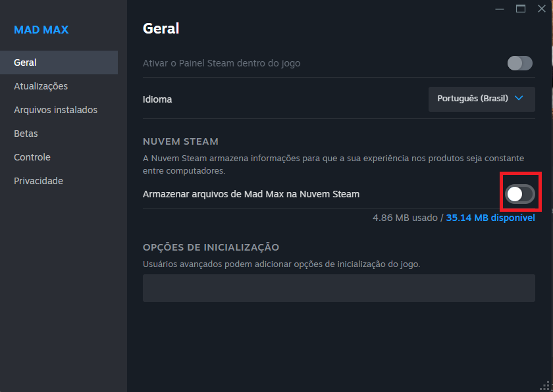Click the blue chevron beside Português (Brasil)
This screenshot has height=392, width=553.
pos(519,98)
